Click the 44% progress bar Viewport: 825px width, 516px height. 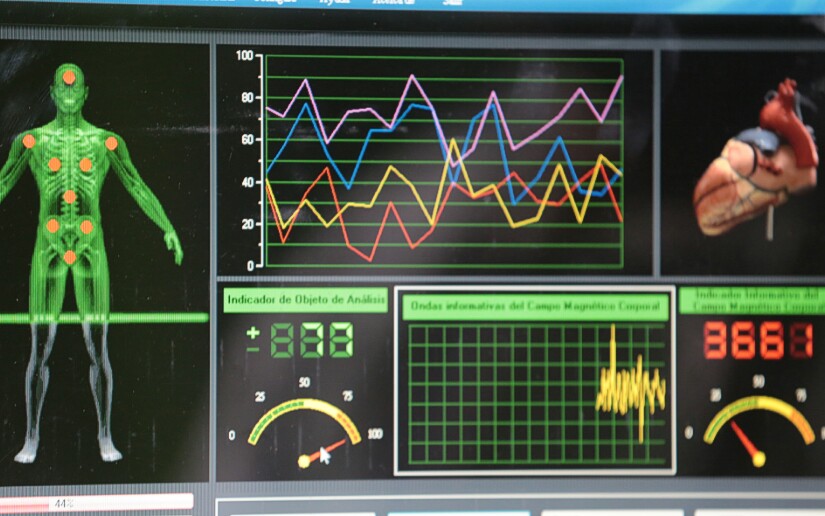tap(96, 503)
